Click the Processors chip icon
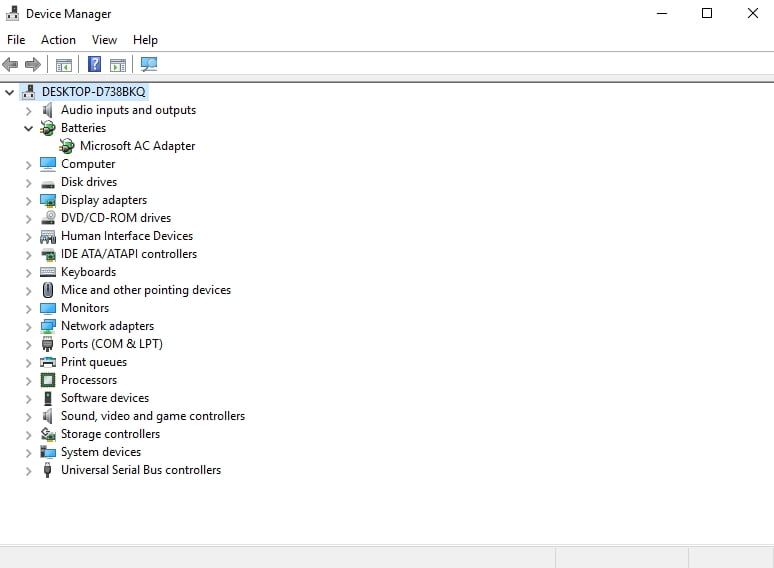Screen dimensions: 774x568 tap(48, 380)
